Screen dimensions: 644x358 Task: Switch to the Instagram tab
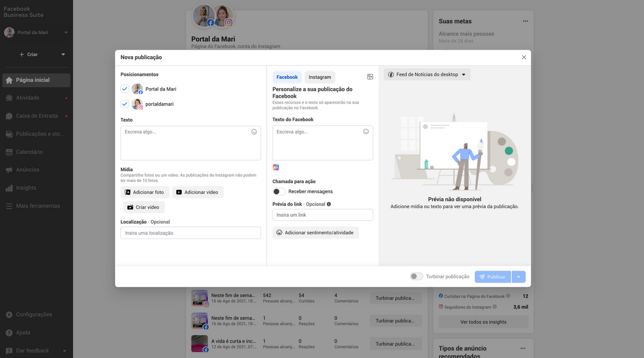coord(319,77)
